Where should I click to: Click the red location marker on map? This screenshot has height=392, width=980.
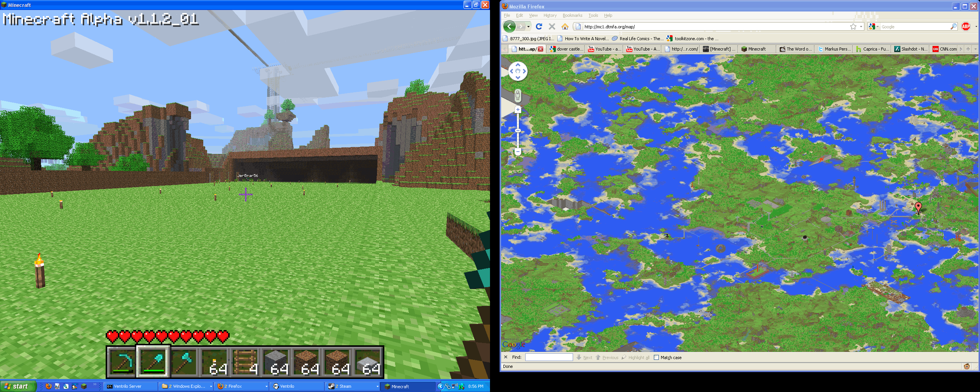(x=918, y=207)
